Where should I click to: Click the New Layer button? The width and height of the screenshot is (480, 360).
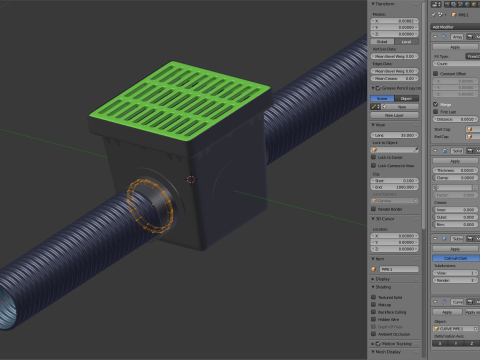[x=395, y=115]
